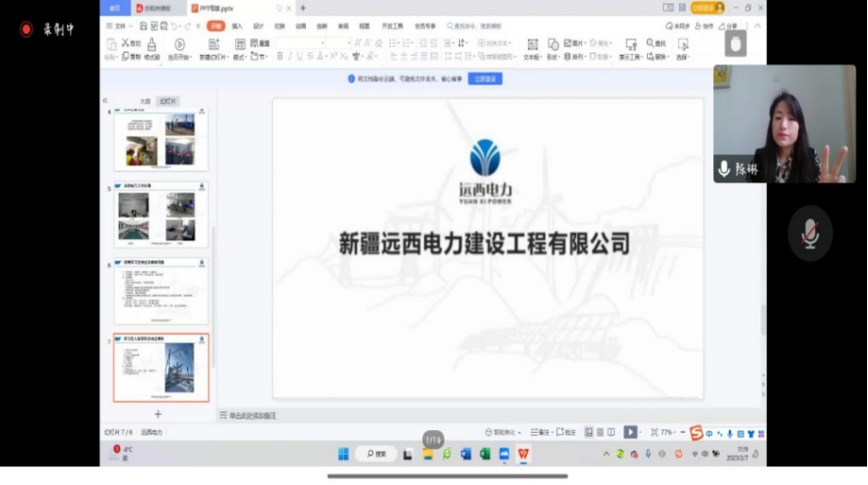Click the Undo arrow icon
Viewport: 868px width, 485px height.
[174, 26]
